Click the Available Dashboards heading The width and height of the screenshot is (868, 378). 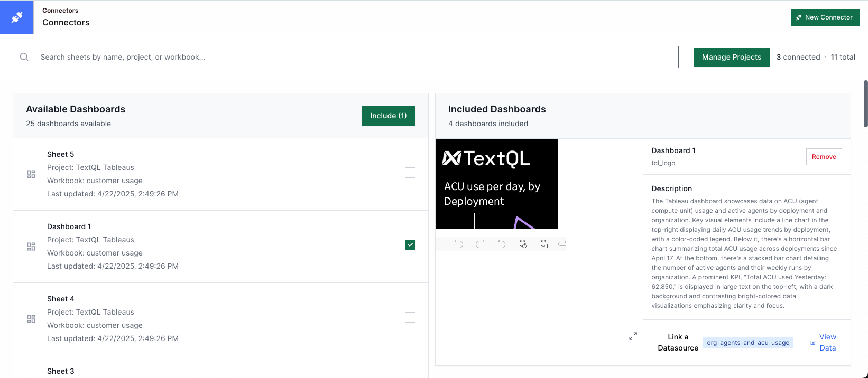(x=76, y=109)
